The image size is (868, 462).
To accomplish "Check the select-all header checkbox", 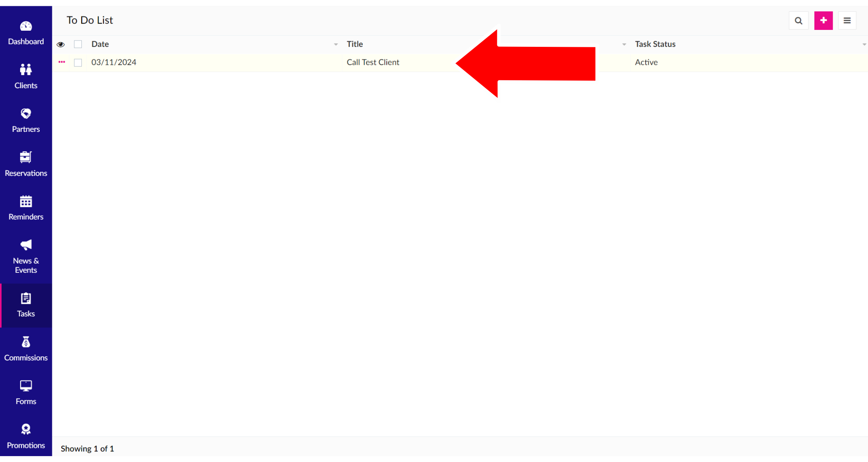I will (x=78, y=44).
